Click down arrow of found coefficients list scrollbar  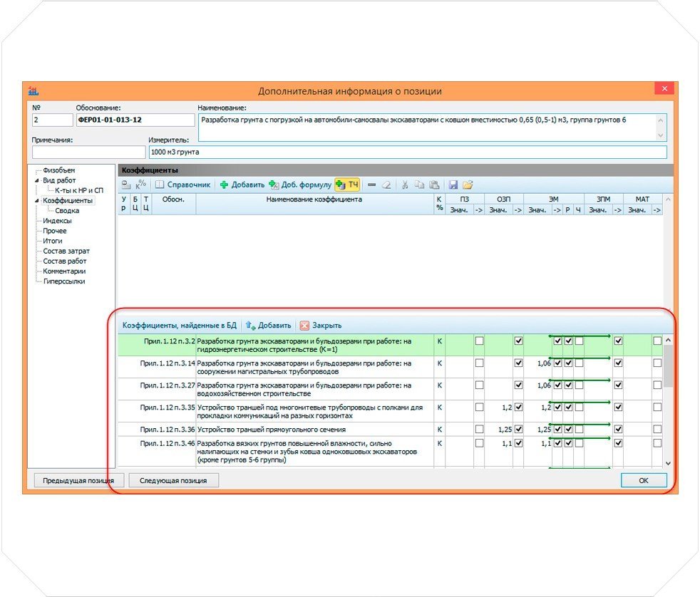[668, 463]
